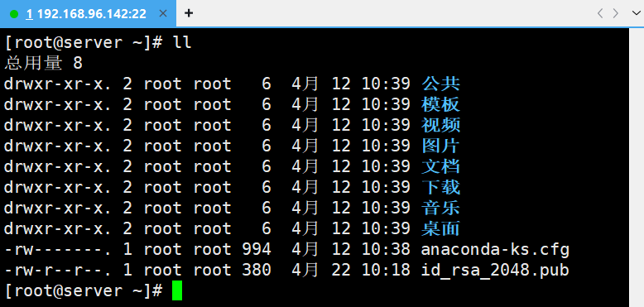Click the permissions -rw-------. text
Screen dimensions: 644x307
57,250
